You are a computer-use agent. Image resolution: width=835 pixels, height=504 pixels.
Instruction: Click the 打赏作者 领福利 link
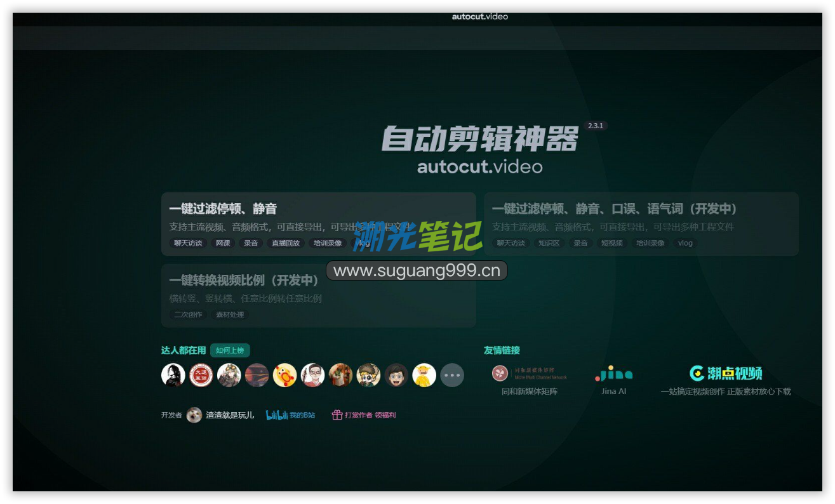(x=370, y=415)
